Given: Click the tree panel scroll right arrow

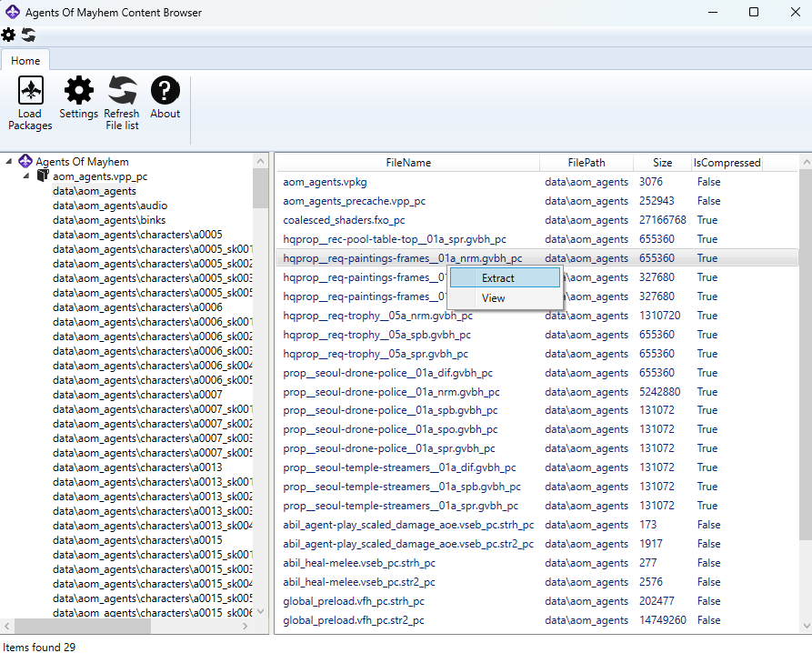Looking at the screenshot, I should click(245, 626).
